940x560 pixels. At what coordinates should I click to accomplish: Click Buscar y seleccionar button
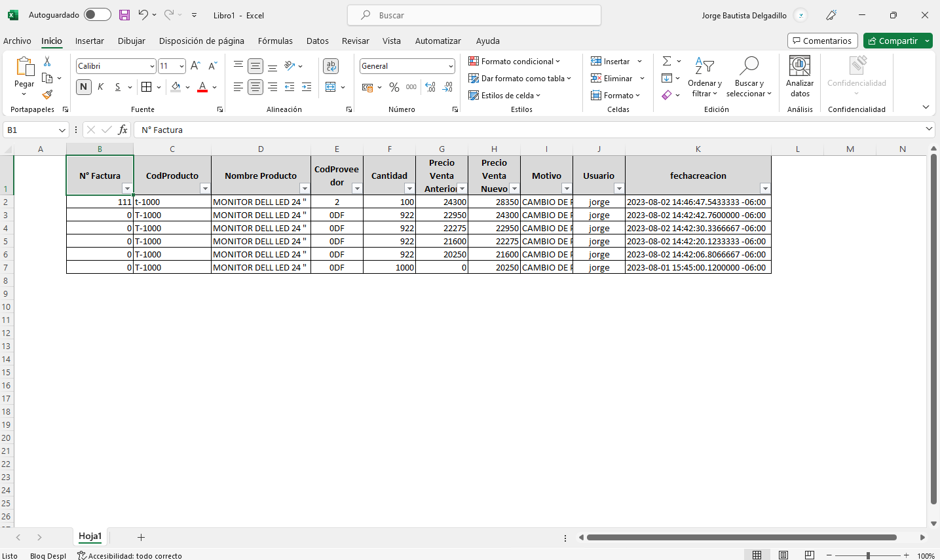(x=749, y=76)
